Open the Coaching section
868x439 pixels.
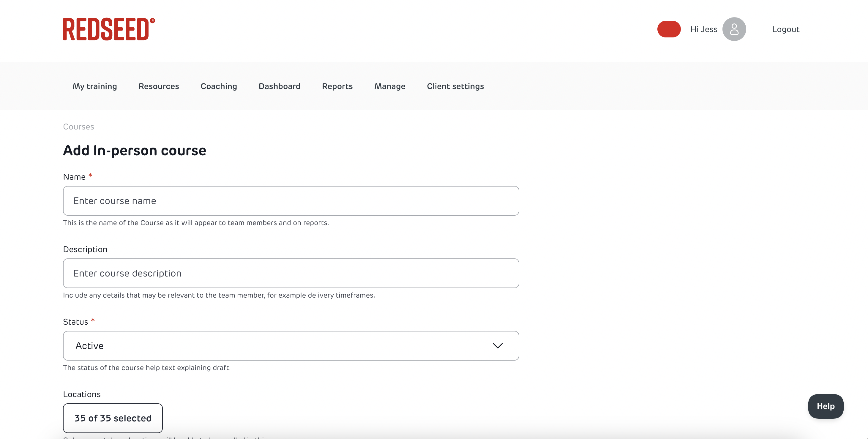tap(219, 86)
